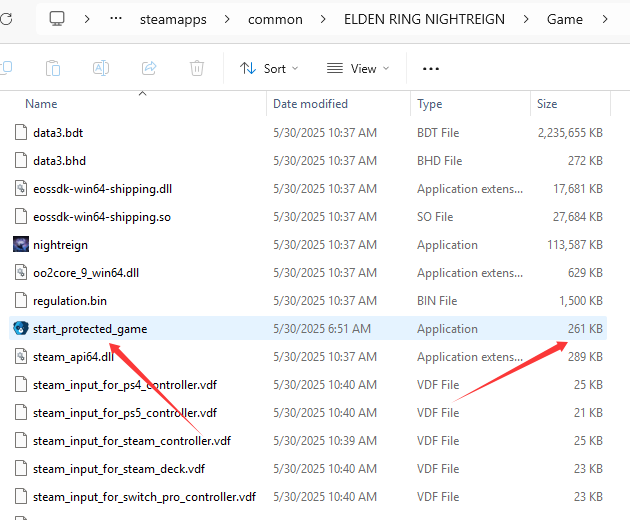Click the Paste toolbar icon
Screen dimensions: 630x520
click(53, 68)
